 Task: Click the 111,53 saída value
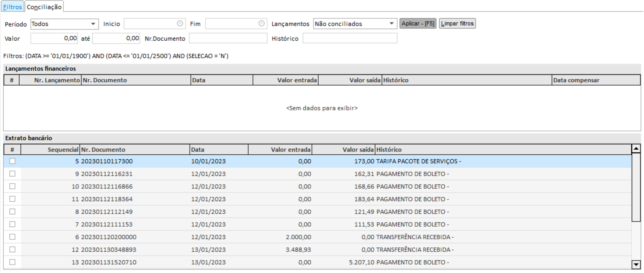[x=364, y=224]
